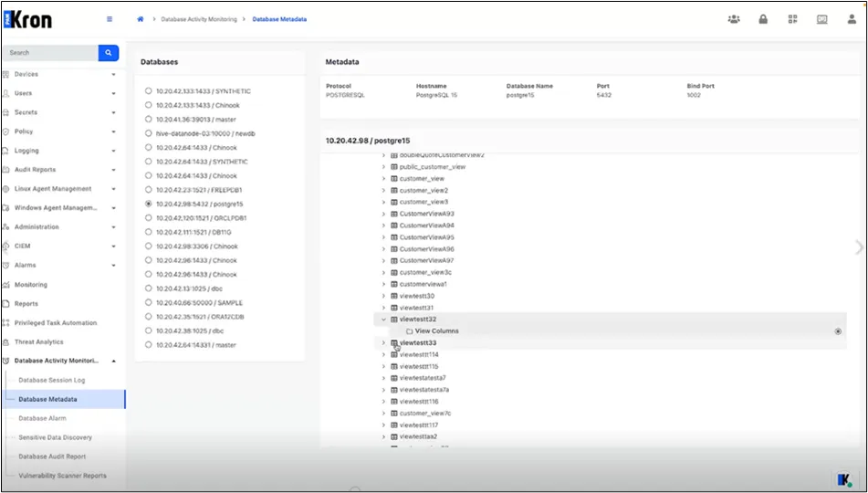Collapse the viewtestt32 tree node
Screen dimensions: 868x493
coord(383,320)
